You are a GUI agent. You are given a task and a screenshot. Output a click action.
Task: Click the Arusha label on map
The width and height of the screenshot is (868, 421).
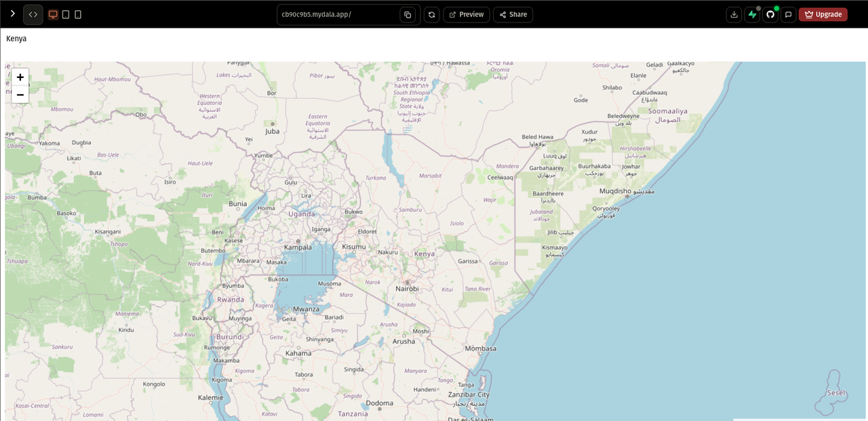(x=404, y=341)
